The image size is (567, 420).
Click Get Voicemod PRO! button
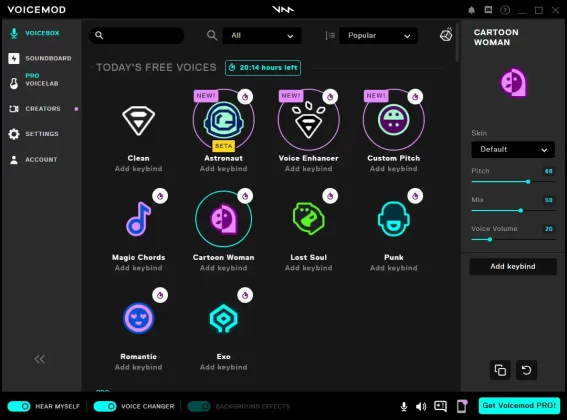(519, 406)
